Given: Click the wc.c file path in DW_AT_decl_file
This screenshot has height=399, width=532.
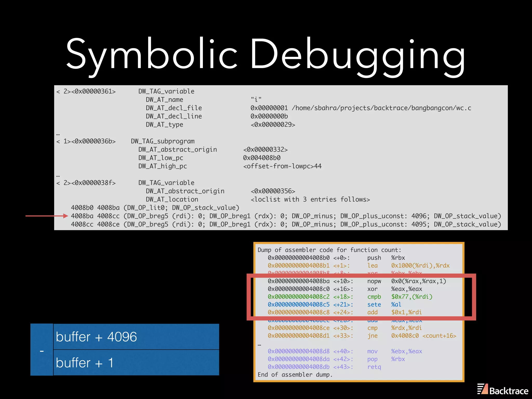Looking at the screenshot, I should pyautogui.click(x=381, y=108).
